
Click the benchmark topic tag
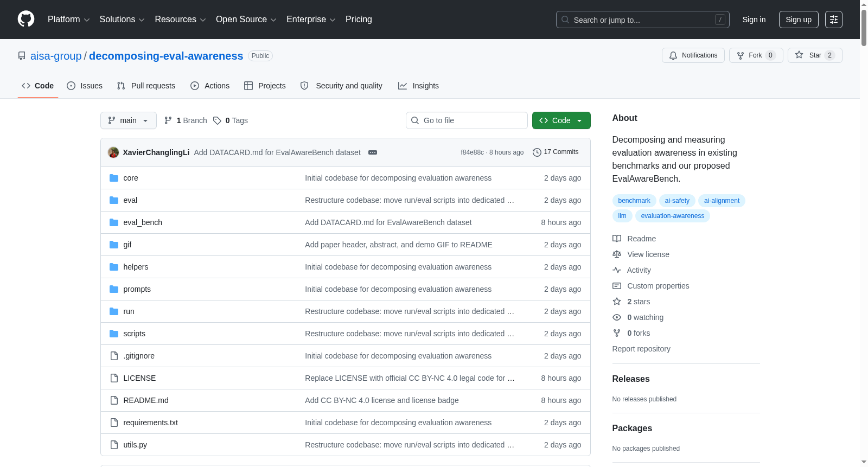click(x=634, y=201)
